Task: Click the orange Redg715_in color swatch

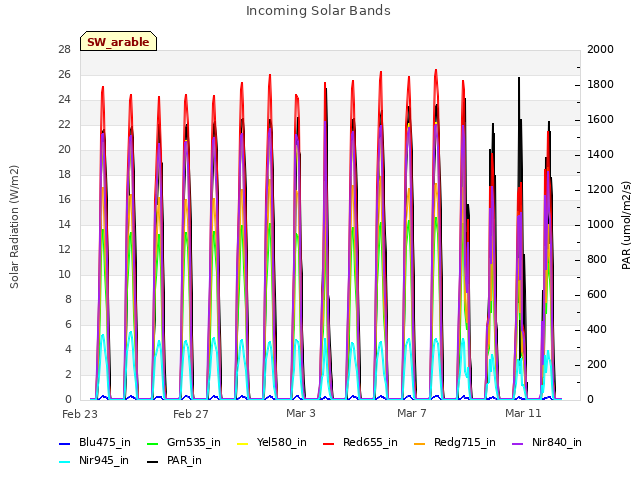Action: pyautogui.click(x=420, y=444)
